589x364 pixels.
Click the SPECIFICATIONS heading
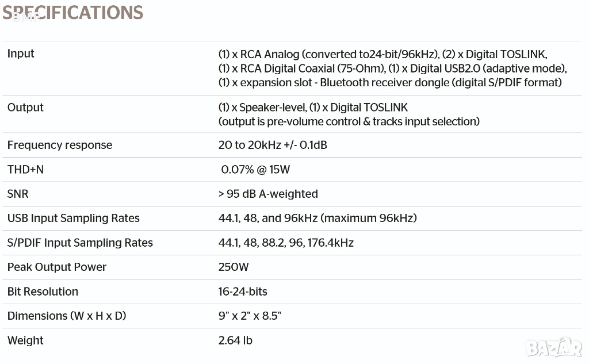73,12
